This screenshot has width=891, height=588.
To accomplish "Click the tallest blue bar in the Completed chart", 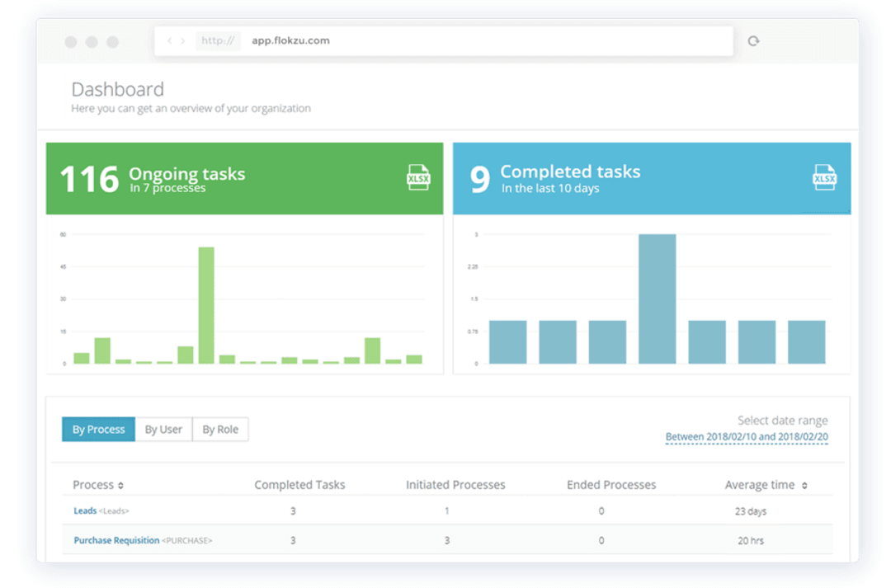I will 658,297.
